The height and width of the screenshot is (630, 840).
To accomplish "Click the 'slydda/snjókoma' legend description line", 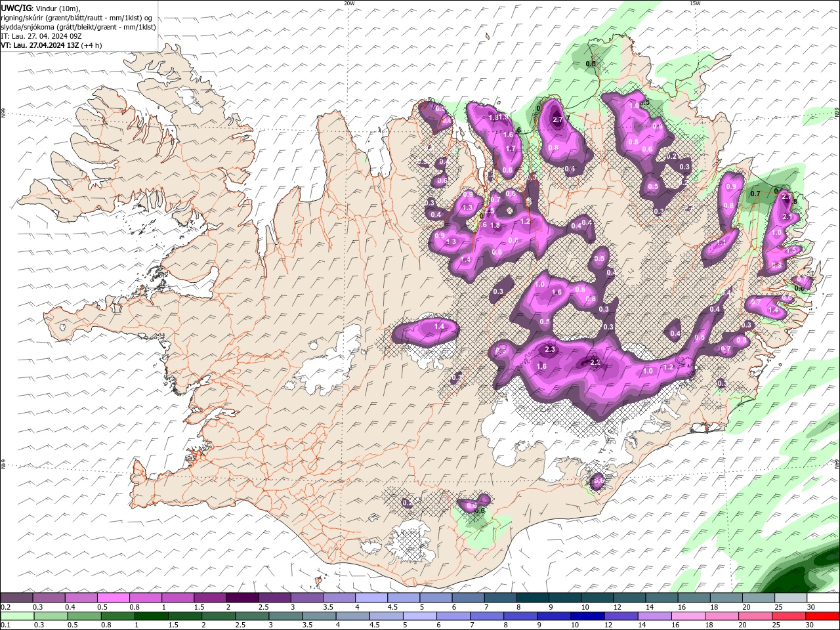I will click(78, 27).
